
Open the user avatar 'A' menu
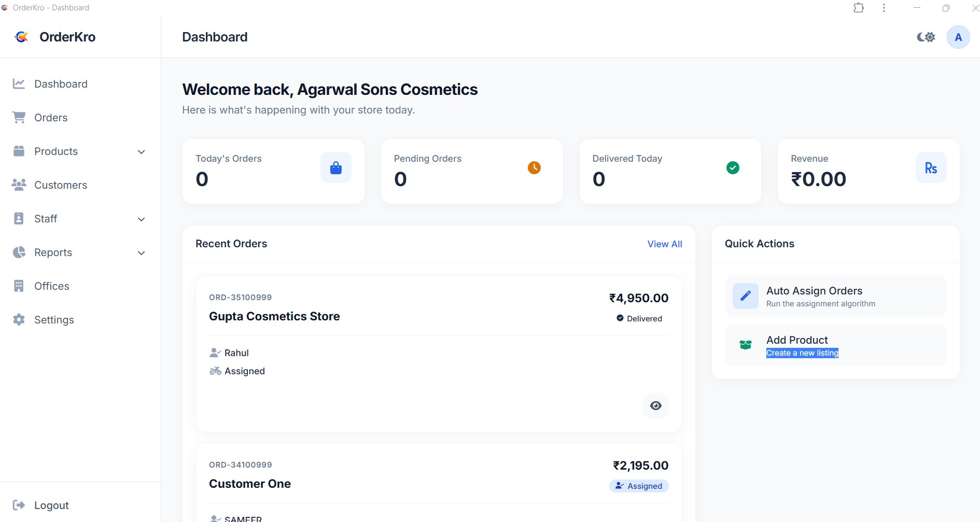click(x=958, y=37)
